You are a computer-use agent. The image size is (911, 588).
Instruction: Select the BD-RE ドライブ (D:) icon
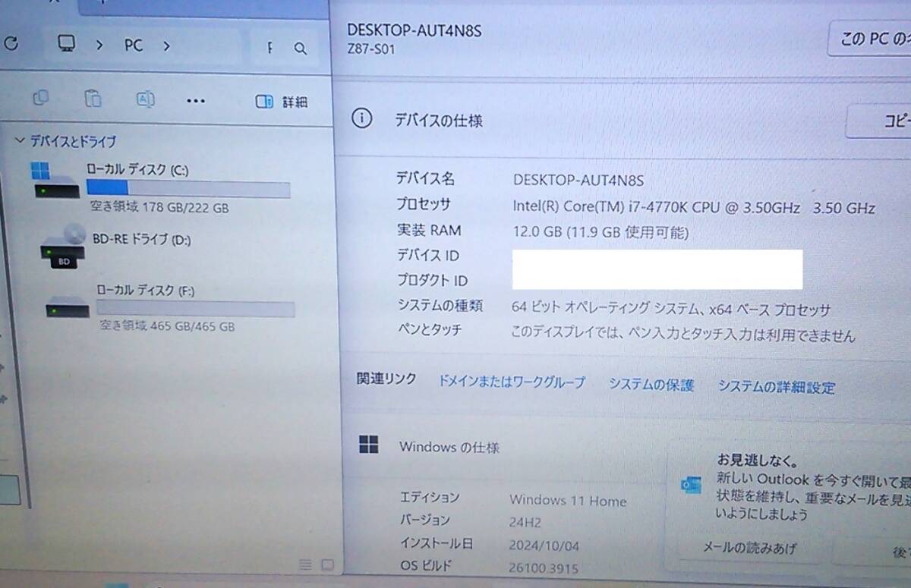(63, 247)
